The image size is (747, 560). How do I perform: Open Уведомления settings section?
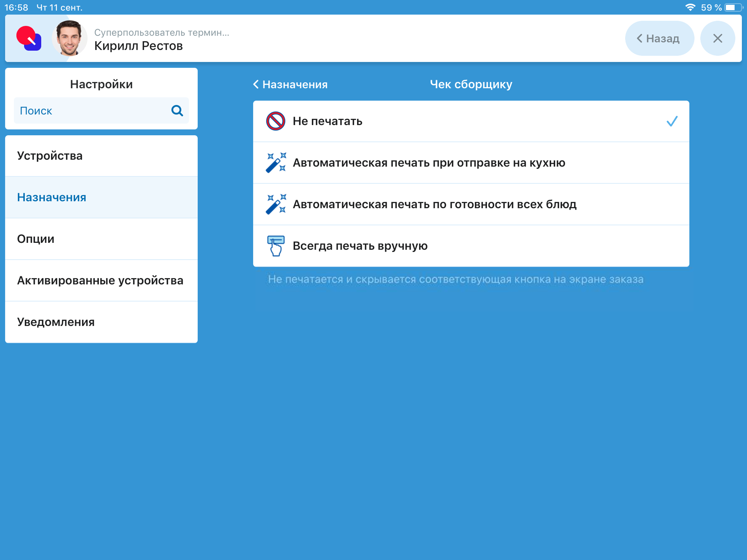[x=56, y=322]
